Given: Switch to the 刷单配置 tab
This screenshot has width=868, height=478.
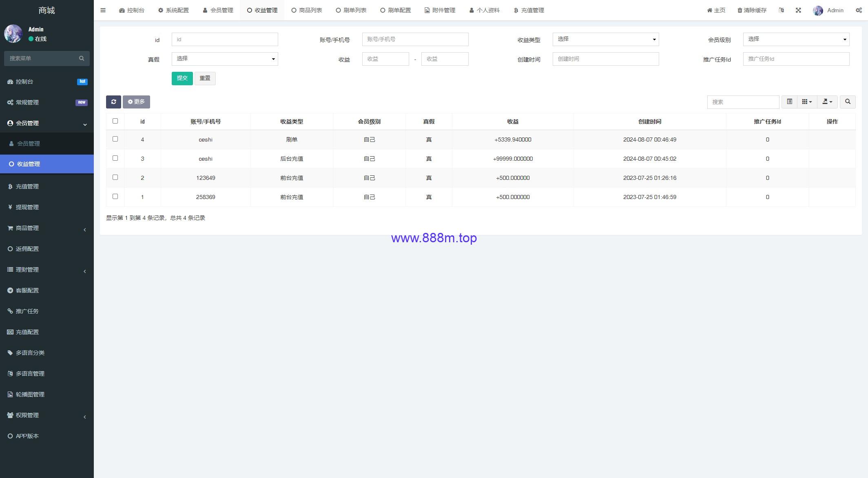Looking at the screenshot, I should coord(395,10).
